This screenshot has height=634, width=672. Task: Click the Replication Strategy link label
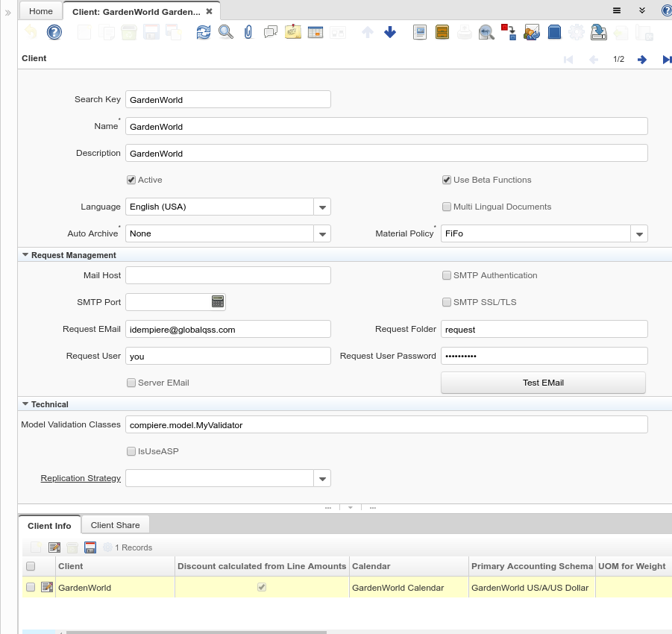pyautogui.click(x=81, y=478)
